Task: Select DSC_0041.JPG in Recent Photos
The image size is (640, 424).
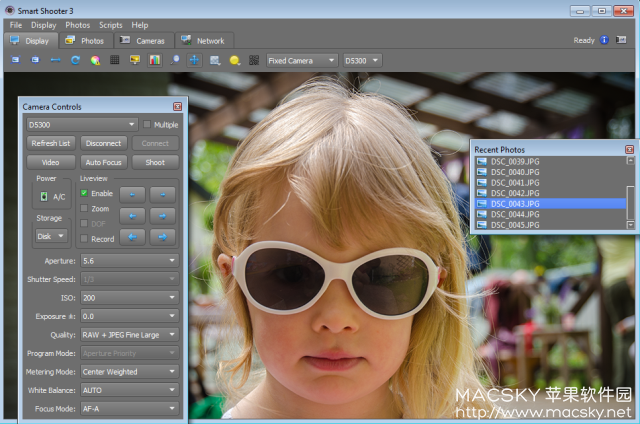Action: [x=550, y=183]
